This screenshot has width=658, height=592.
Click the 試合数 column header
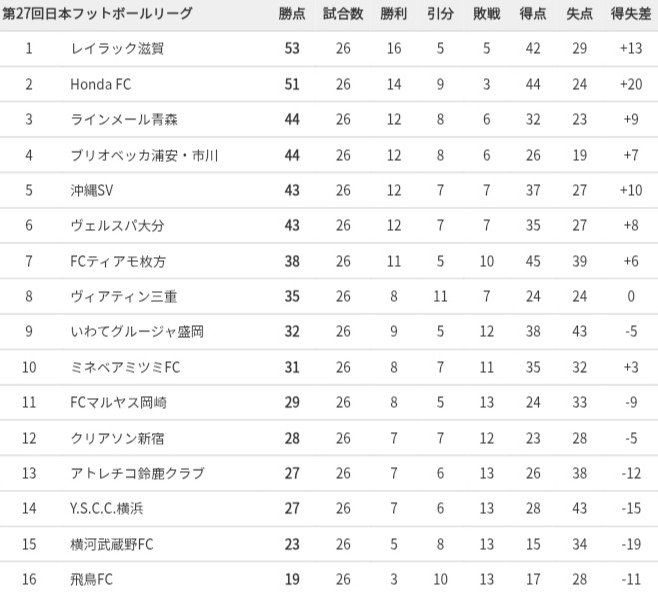(x=342, y=14)
